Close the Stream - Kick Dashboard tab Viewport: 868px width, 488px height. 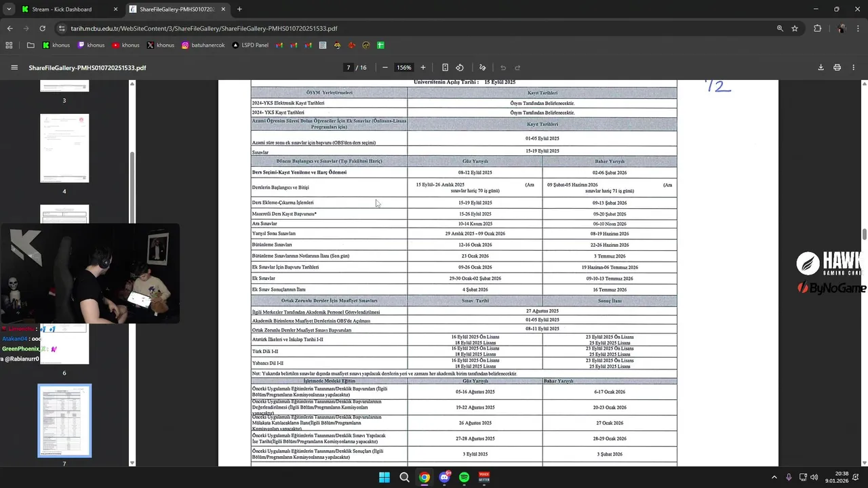tap(115, 9)
